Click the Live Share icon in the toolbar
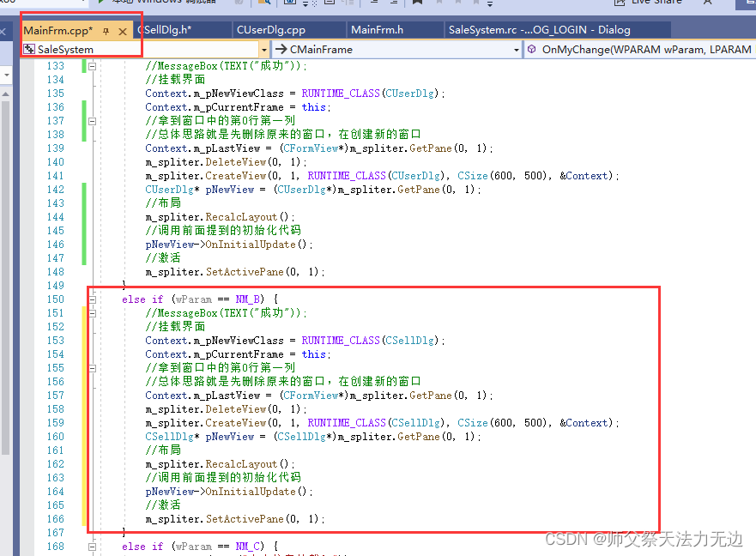The width and height of the screenshot is (756, 556). (620, 3)
